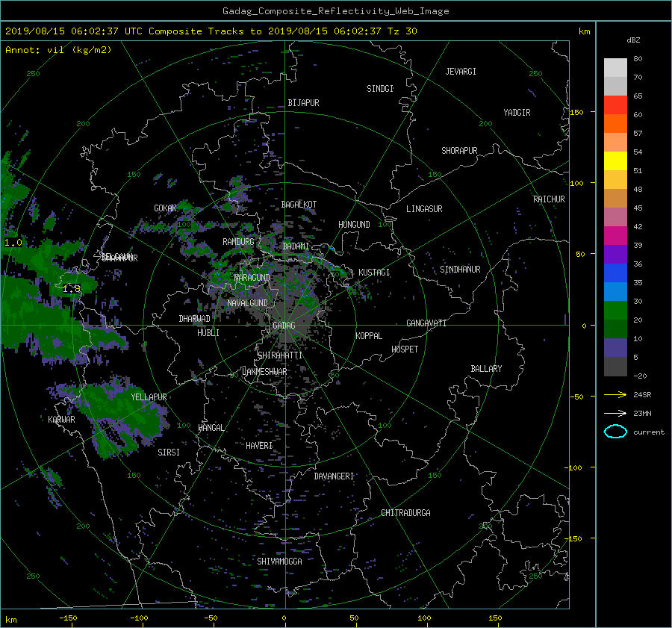Click the VIL value '1.8' annotation
The image size is (672, 628).
[x=72, y=289]
